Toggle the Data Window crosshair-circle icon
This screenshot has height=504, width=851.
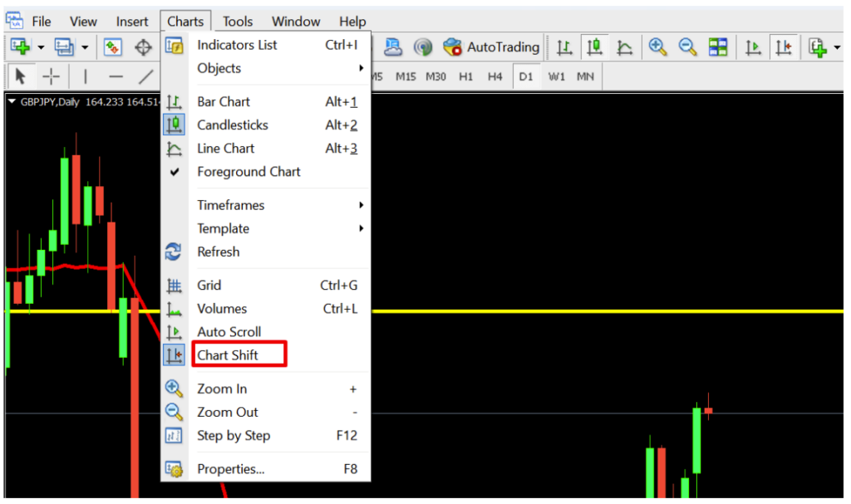tap(143, 47)
